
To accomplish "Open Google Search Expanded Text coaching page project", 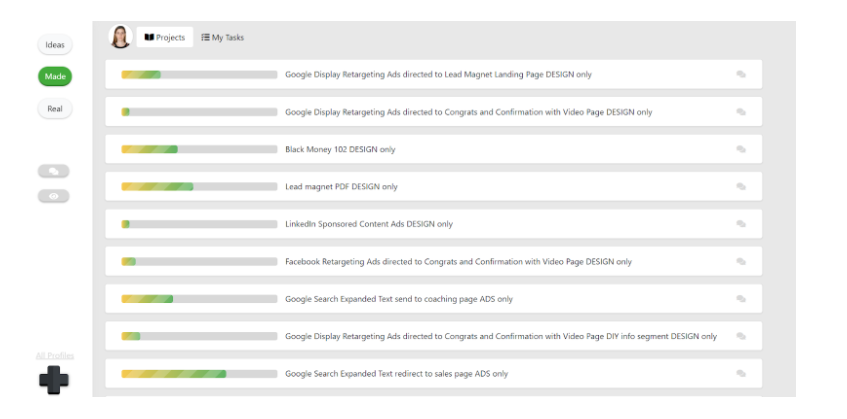I will click(399, 299).
